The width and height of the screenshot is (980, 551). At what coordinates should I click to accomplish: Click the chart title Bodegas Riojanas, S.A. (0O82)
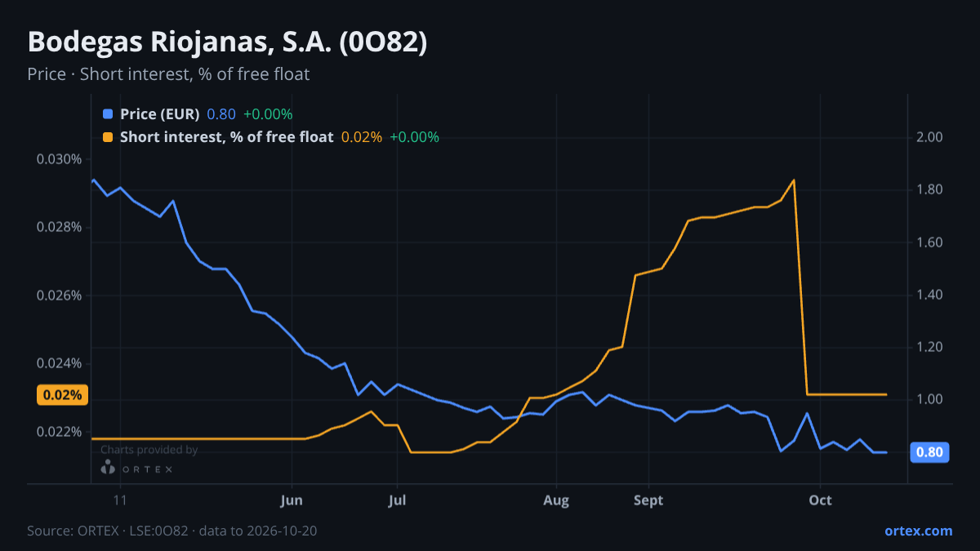pos(227,42)
